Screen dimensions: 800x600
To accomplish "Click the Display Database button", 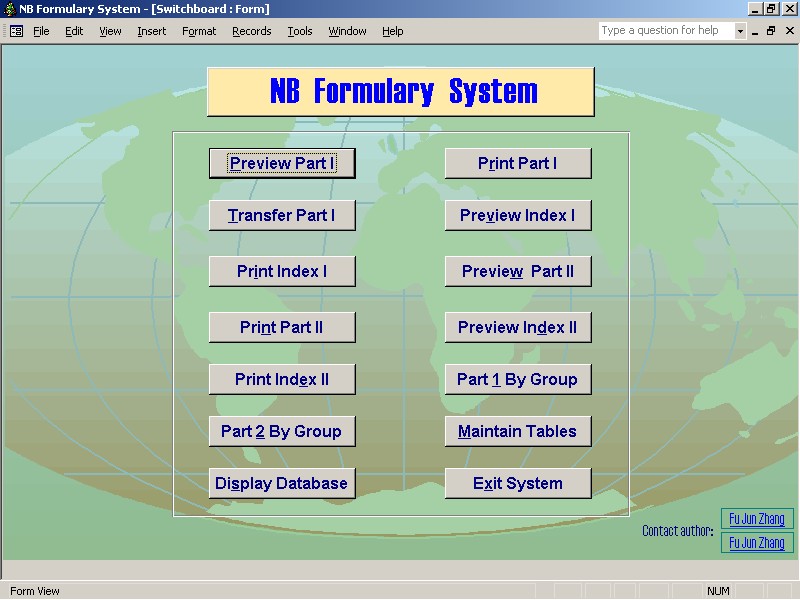I will click(282, 484).
